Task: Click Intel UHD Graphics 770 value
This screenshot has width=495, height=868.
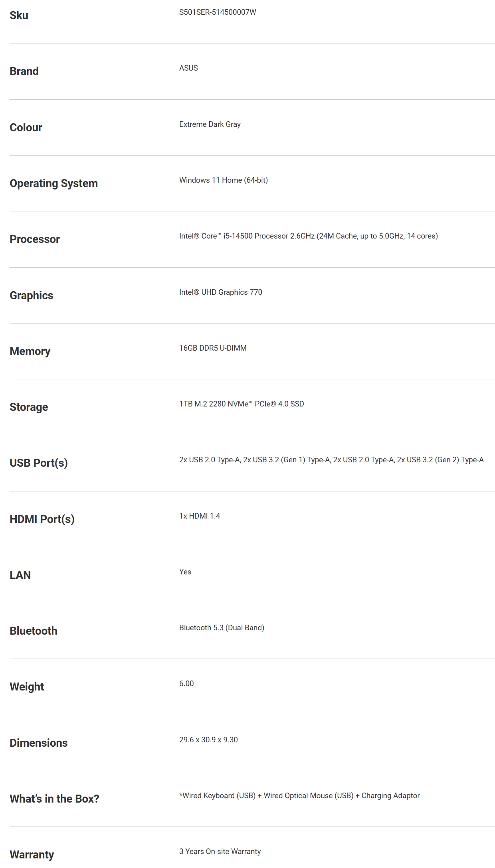Action: [221, 292]
